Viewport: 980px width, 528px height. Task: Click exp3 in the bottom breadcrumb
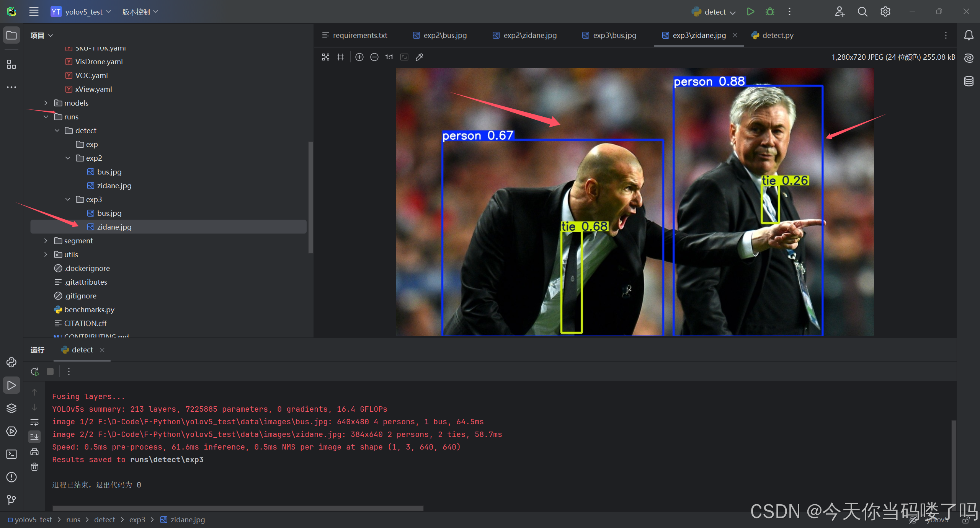[137, 520]
